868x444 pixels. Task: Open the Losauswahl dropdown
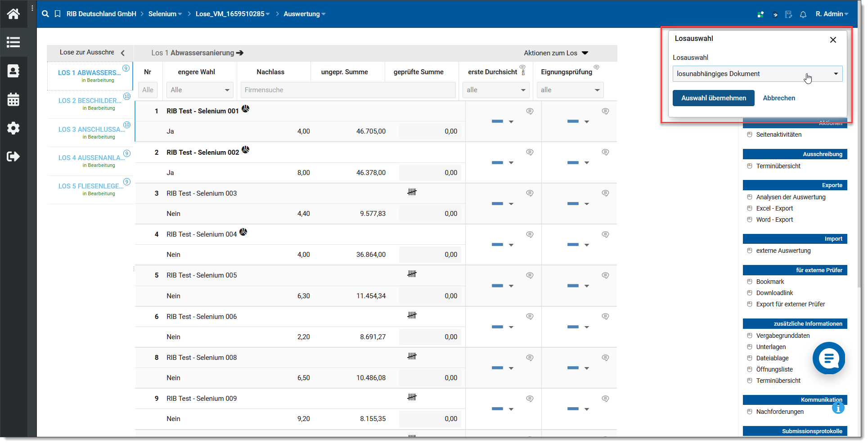pyautogui.click(x=757, y=74)
